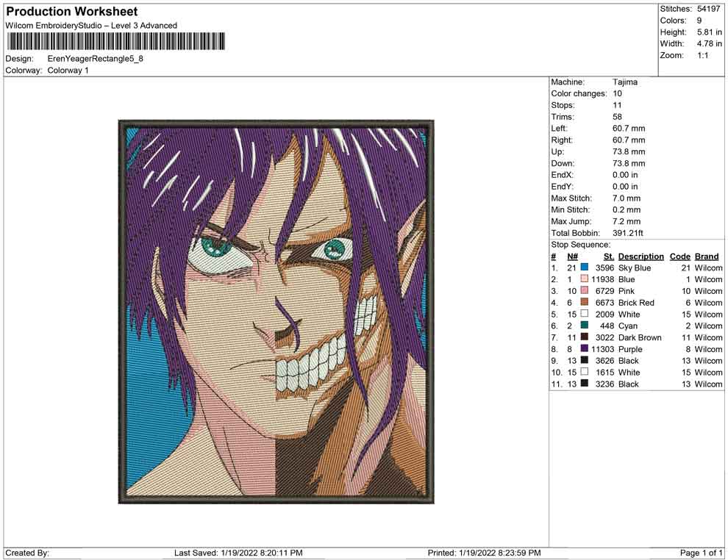Screen dimensions: 728x560
Task: Click the Page 1 of 1 label
Action: (701, 553)
